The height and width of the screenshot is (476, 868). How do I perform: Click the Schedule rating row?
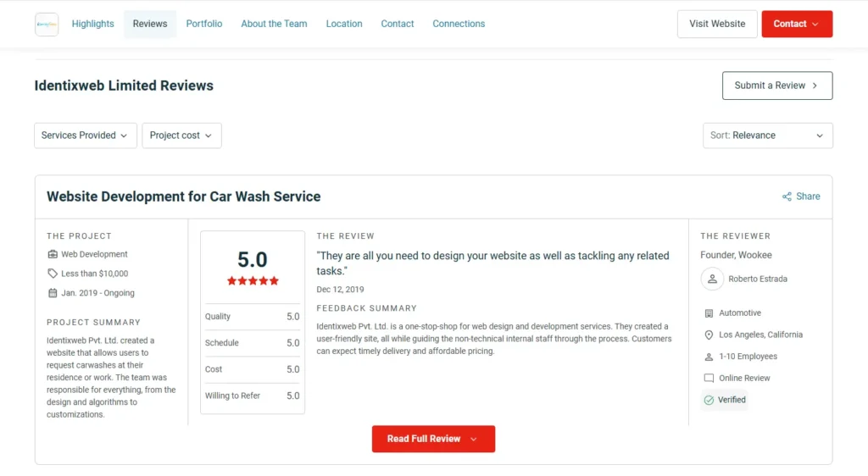(x=252, y=343)
